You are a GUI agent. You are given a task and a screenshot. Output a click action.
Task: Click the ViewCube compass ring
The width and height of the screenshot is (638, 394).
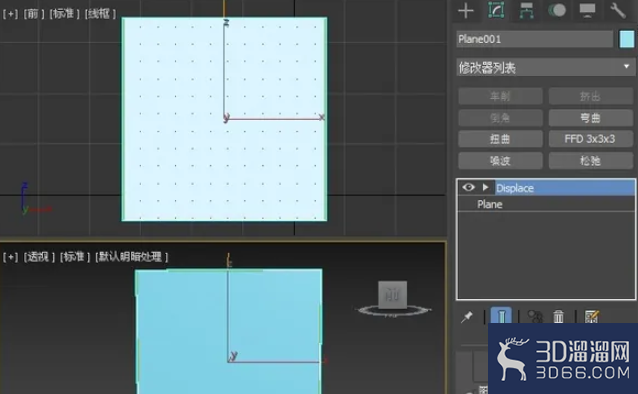coord(393,311)
